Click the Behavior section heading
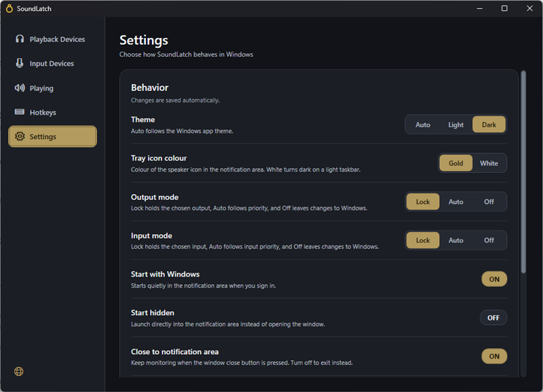This screenshot has height=392, width=543. [x=149, y=87]
